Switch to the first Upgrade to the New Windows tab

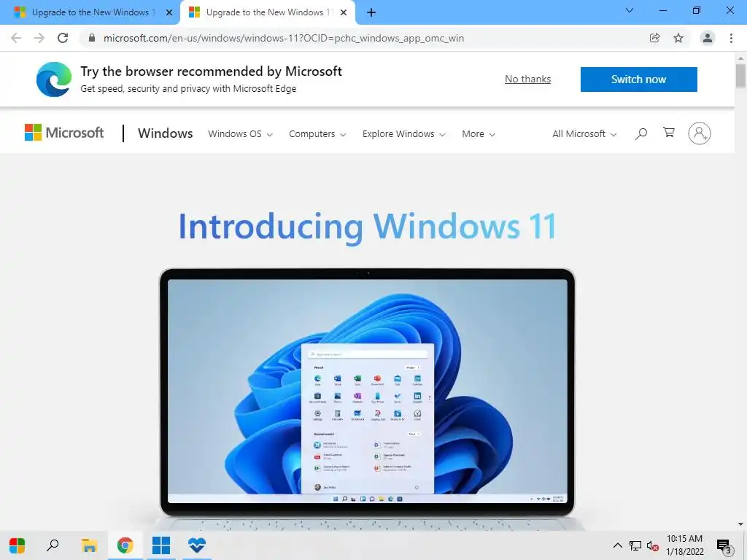point(90,12)
